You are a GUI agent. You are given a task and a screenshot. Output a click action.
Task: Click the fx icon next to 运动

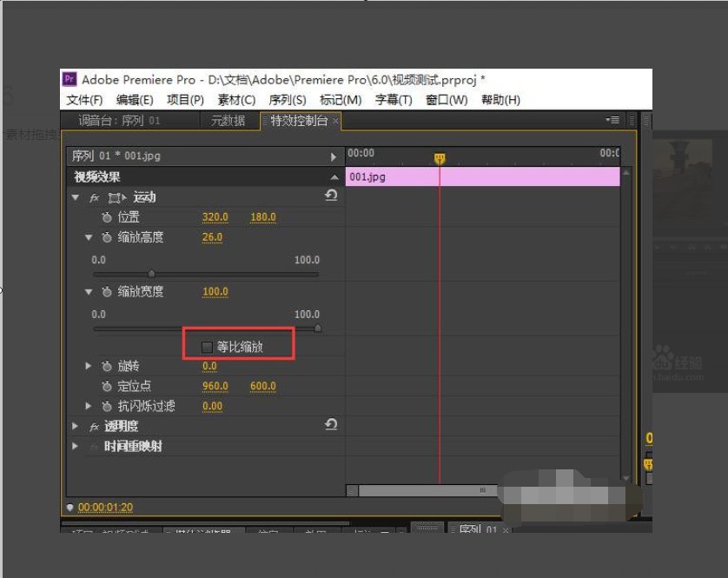(94, 197)
